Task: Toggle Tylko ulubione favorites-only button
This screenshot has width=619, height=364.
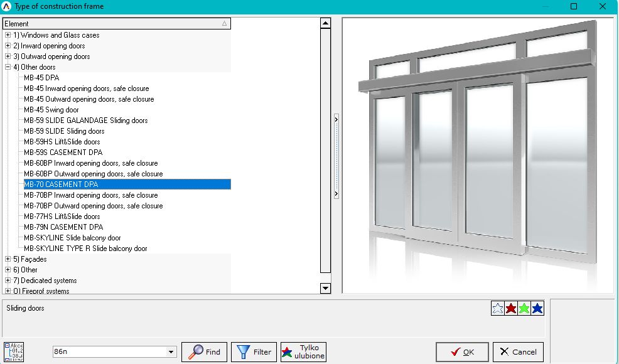Action: [x=303, y=351]
